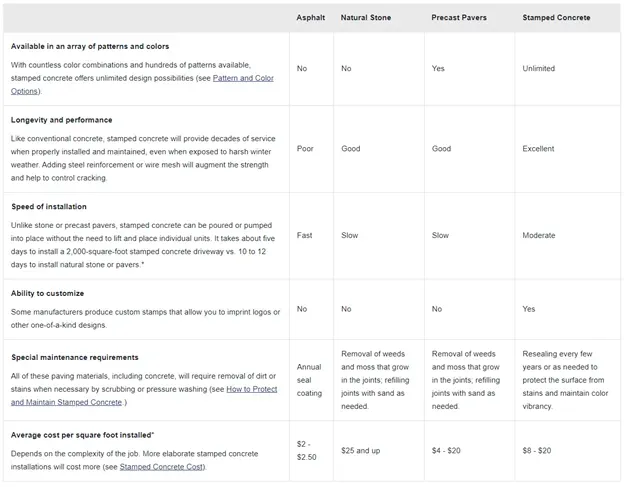Click the Speed of installation heading

click(x=49, y=206)
